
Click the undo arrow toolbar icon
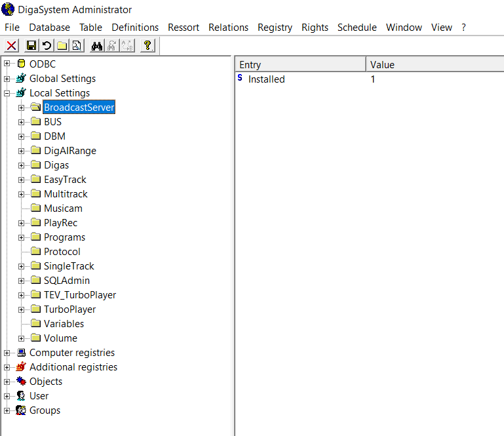[x=47, y=45]
